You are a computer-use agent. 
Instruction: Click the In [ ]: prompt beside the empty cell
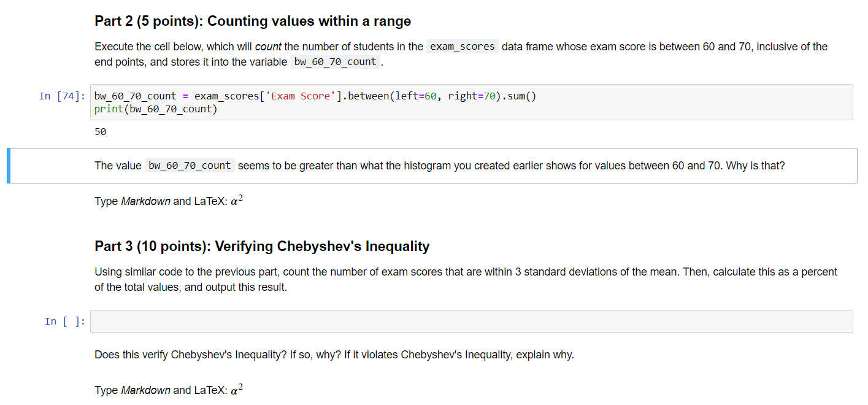(64, 320)
